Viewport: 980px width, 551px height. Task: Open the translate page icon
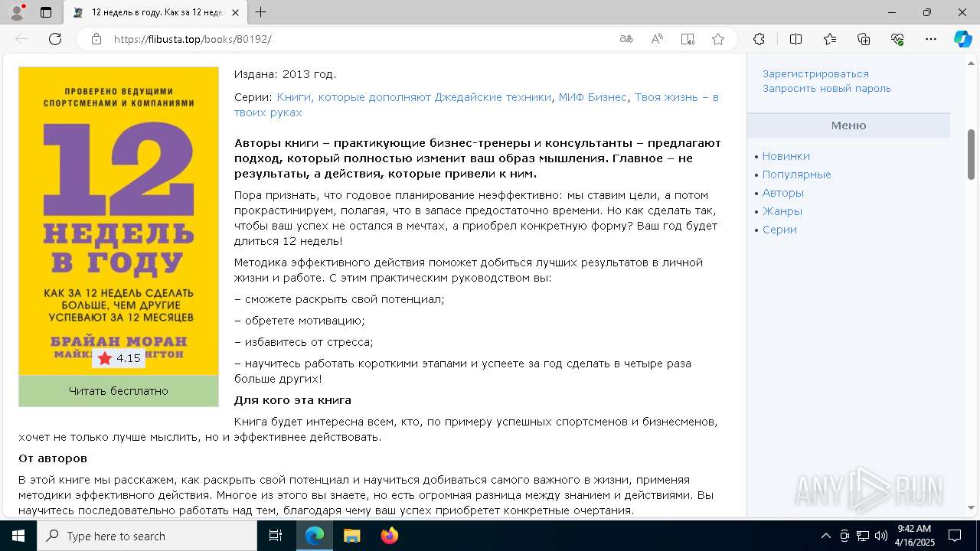pos(626,39)
